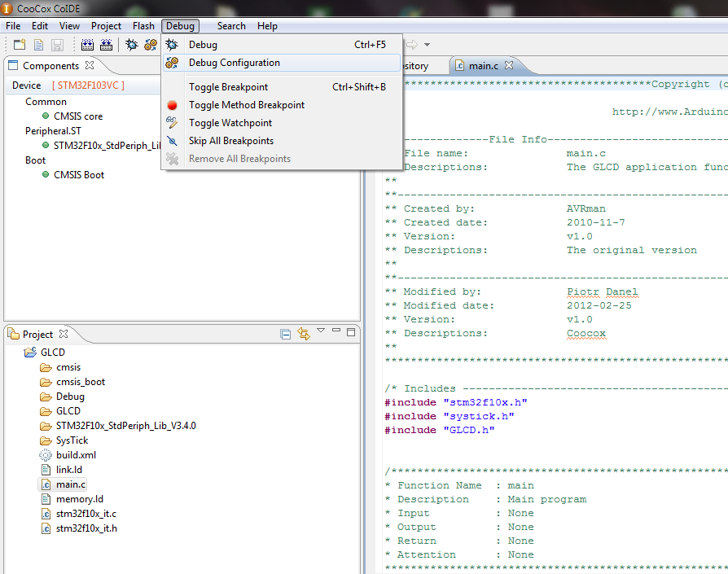Viewport: 728px width, 574px height.
Task: Click the Build toolbar icon
Action: pos(87,45)
